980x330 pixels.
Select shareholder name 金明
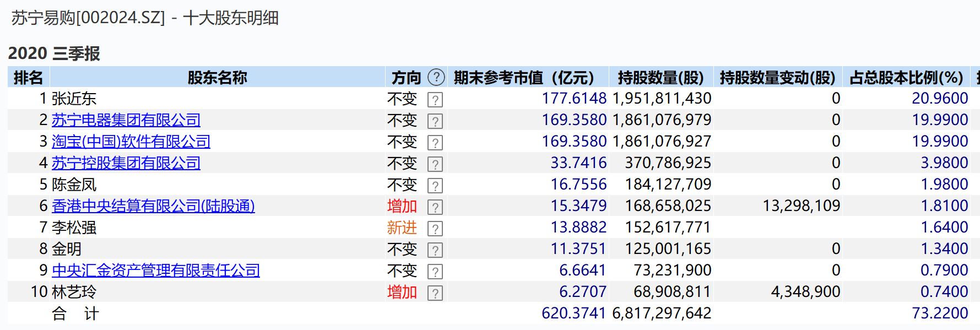(x=67, y=249)
